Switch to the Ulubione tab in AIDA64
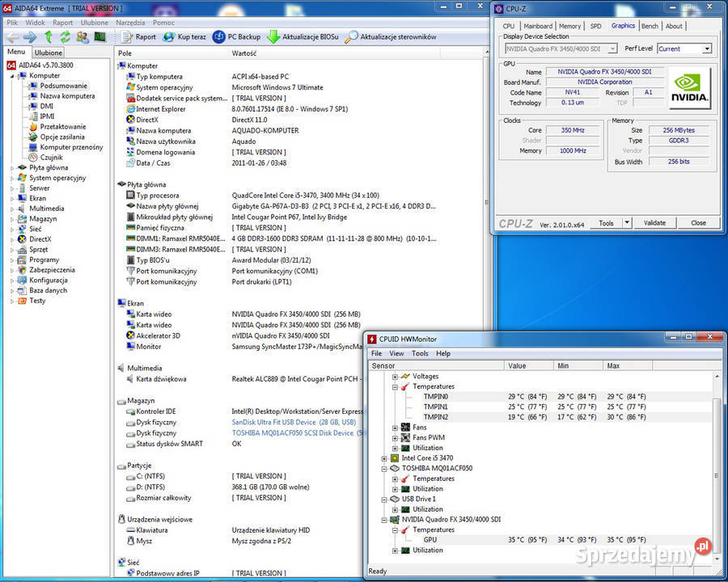The image size is (728, 582). [x=49, y=53]
